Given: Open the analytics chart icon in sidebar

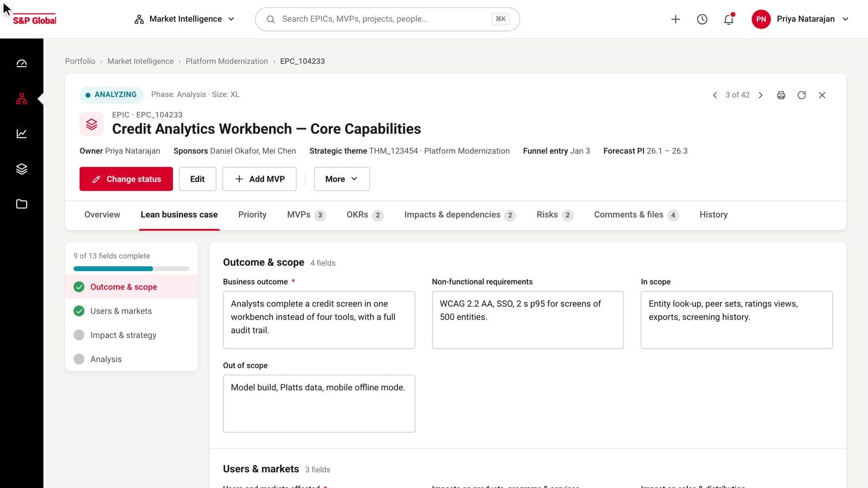Looking at the screenshot, I should click(x=22, y=133).
